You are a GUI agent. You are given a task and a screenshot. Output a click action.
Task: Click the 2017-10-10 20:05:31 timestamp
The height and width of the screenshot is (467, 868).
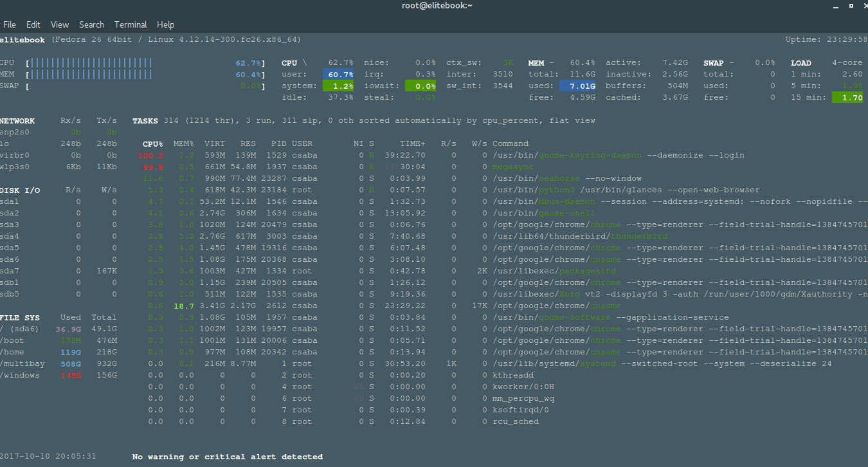tap(48, 457)
